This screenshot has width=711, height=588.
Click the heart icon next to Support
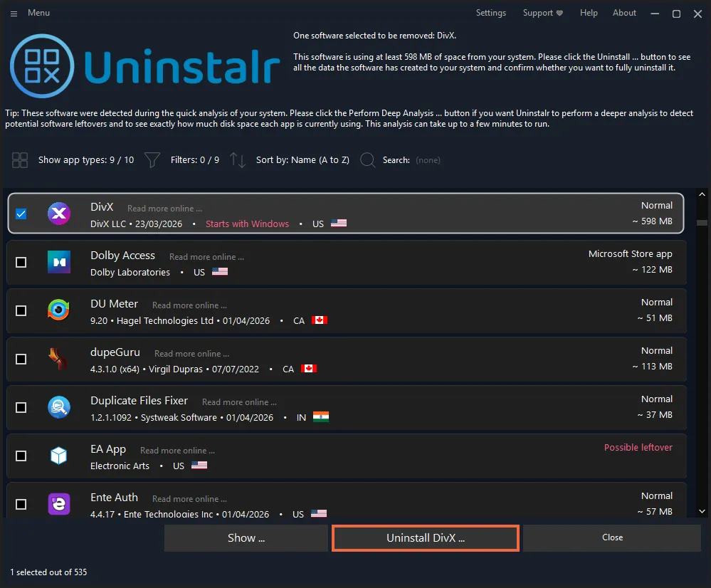[x=559, y=13]
